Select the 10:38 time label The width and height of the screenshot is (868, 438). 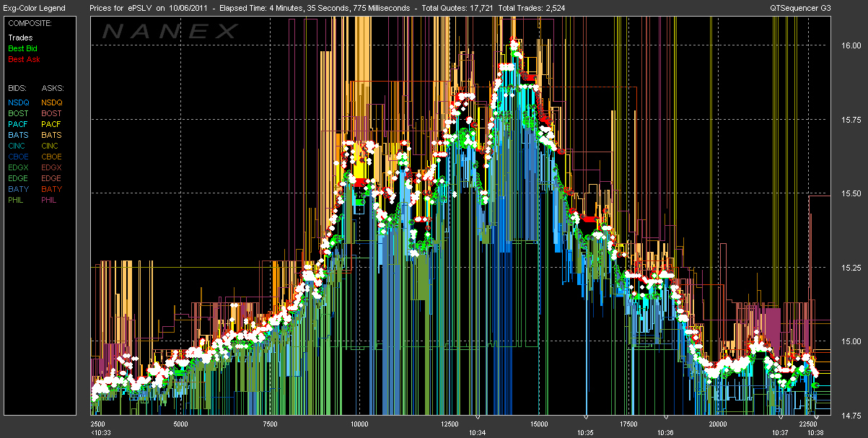click(x=816, y=432)
